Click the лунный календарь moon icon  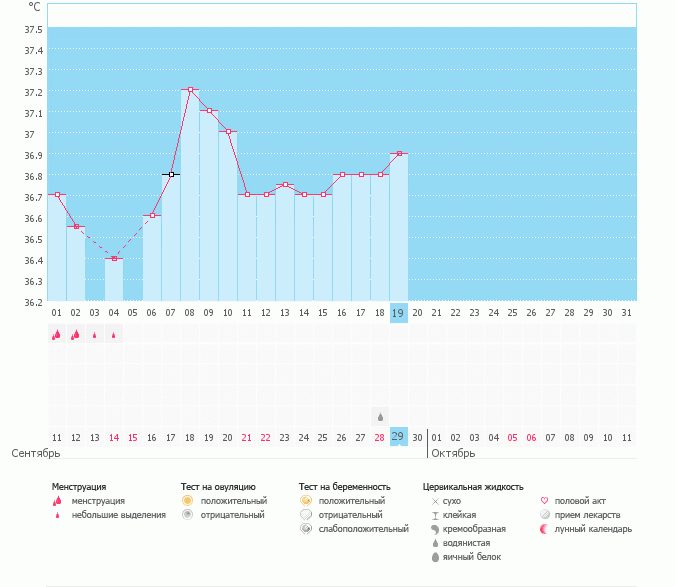[544, 528]
